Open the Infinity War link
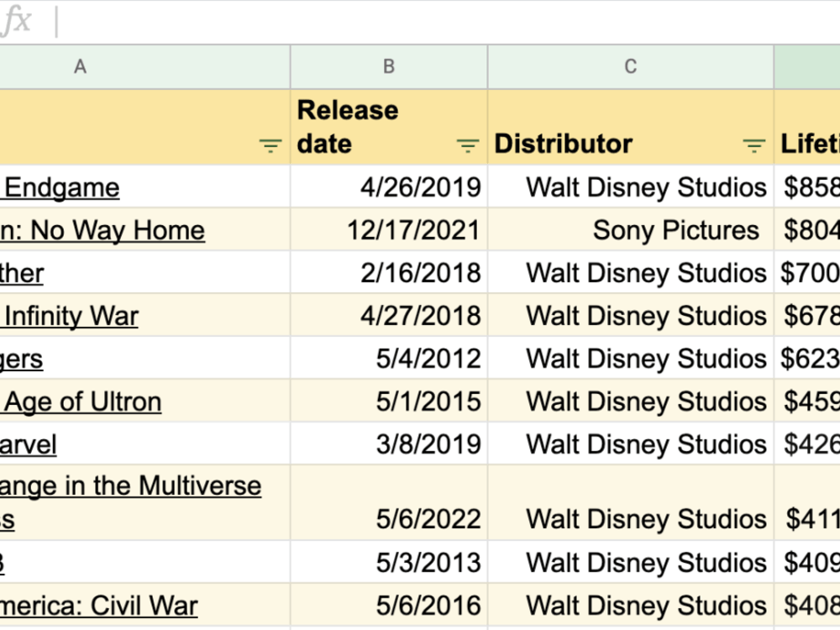 pos(70,316)
